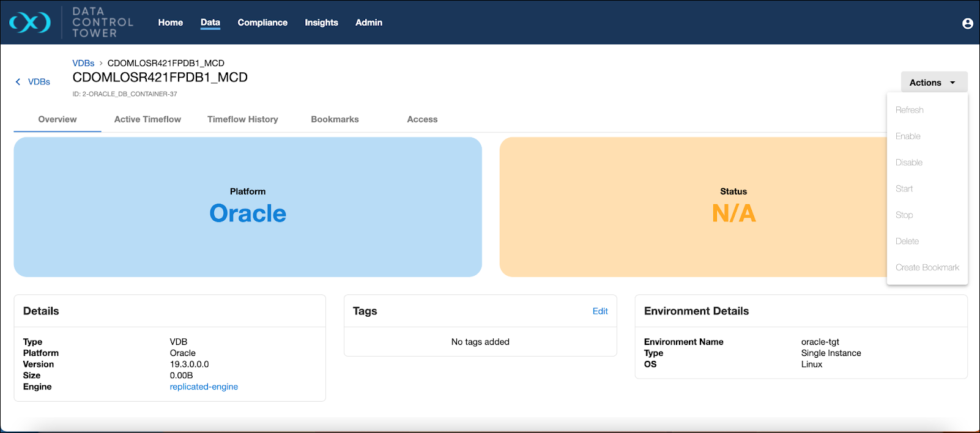
Task: Click the back chevron next to VDBs
Action: tap(18, 82)
